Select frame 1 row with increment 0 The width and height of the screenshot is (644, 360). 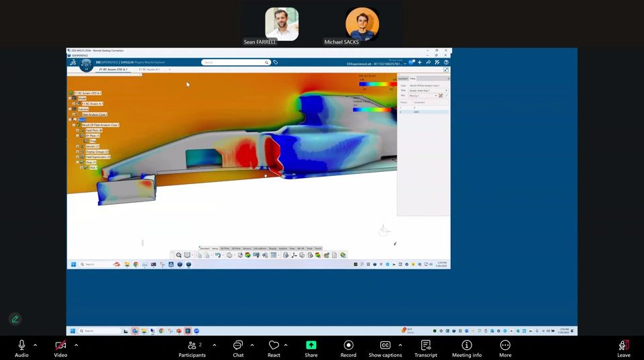point(423,107)
